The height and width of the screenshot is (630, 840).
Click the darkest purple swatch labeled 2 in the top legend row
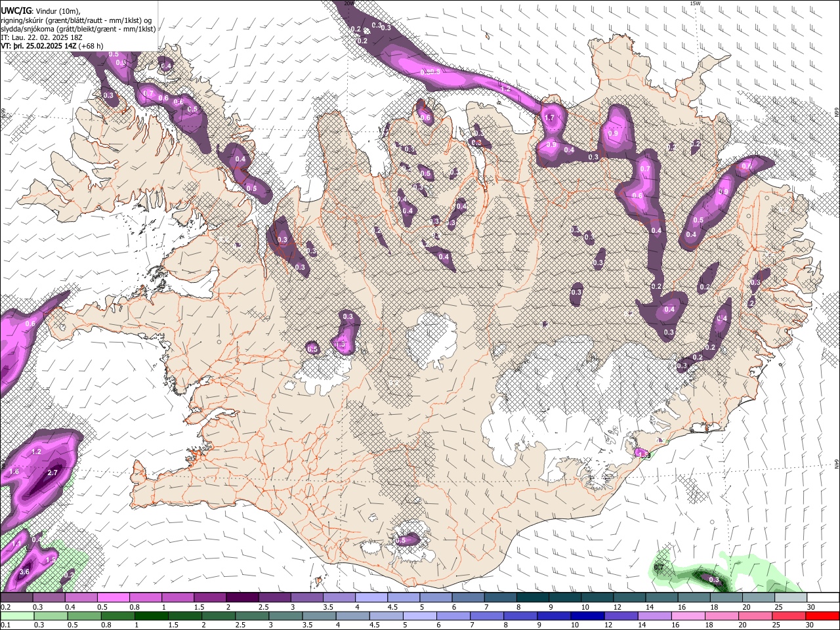(x=241, y=597)
